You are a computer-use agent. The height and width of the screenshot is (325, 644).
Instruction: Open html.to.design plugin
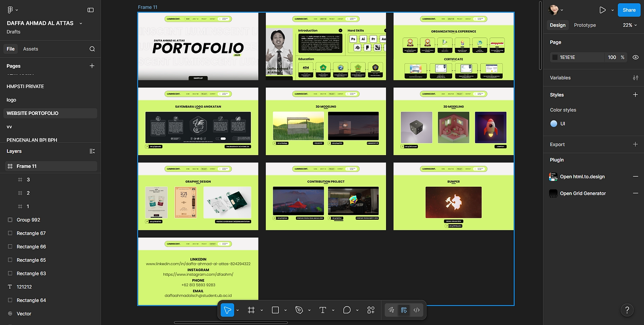[582, 177]
